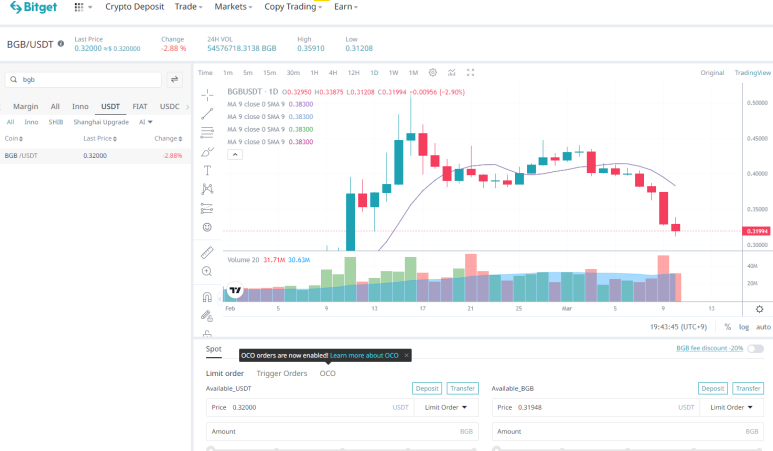Toggle the BGB fee discount switch
The height and width of the screenshot is (451, 773).
point(755,348)
